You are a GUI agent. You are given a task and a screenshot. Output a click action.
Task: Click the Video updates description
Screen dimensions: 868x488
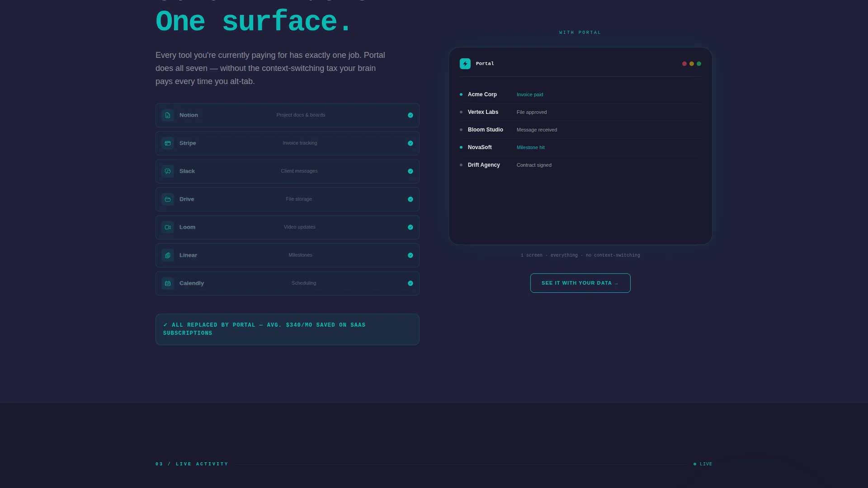pos(300,227)
